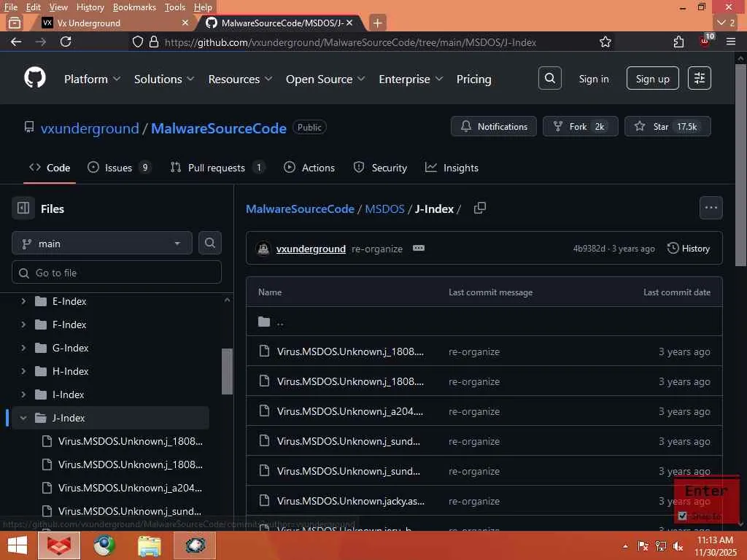Go back with the back arrow
This screenshot has width=747, height=560.
pyautogui.click(x=16, y=42)
